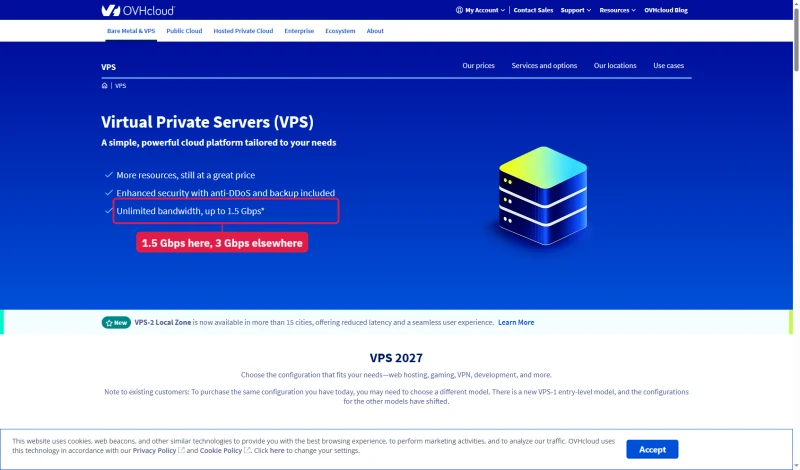Image resolution: width=800 pixels, height=470 pixels.
Task: Click here to change cookie settings
Action: tap(277, 451)
